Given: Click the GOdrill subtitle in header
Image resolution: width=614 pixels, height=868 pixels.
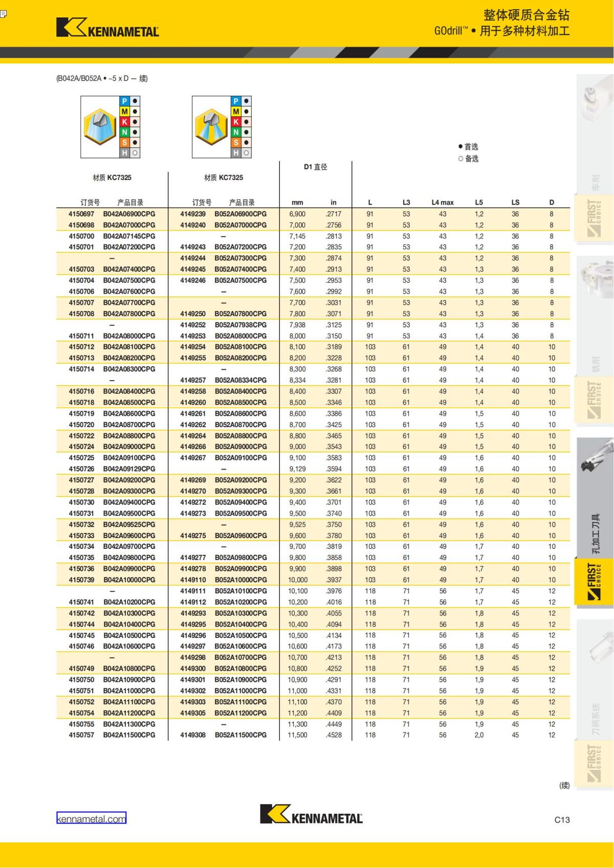Looking at the screenshot, I should (502, 31).
